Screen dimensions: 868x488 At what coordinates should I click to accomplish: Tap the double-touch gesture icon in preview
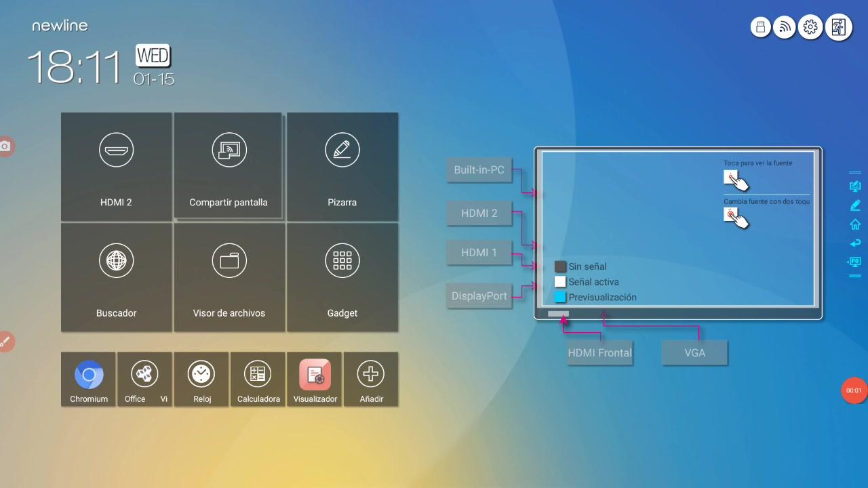[x=736, y=218]
